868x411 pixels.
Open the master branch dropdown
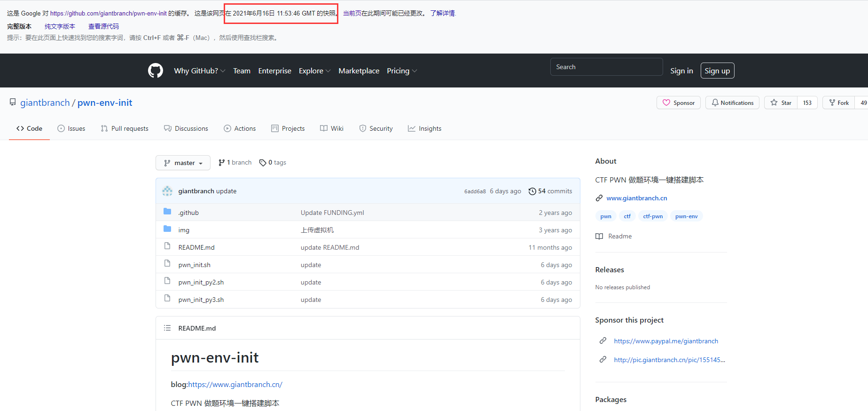183,163
